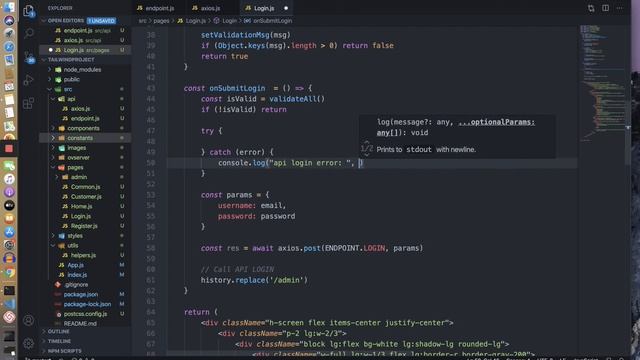Split the editor to the right
This screenshot has height=360, width=640.
click(x=606, y=8)
